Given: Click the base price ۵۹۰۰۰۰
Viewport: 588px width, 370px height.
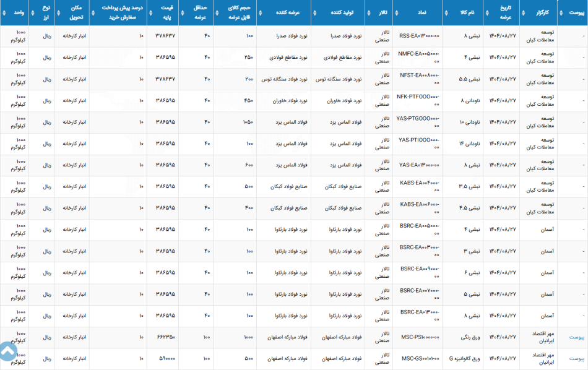Looking at the screenshot, I should coord(167,359).
